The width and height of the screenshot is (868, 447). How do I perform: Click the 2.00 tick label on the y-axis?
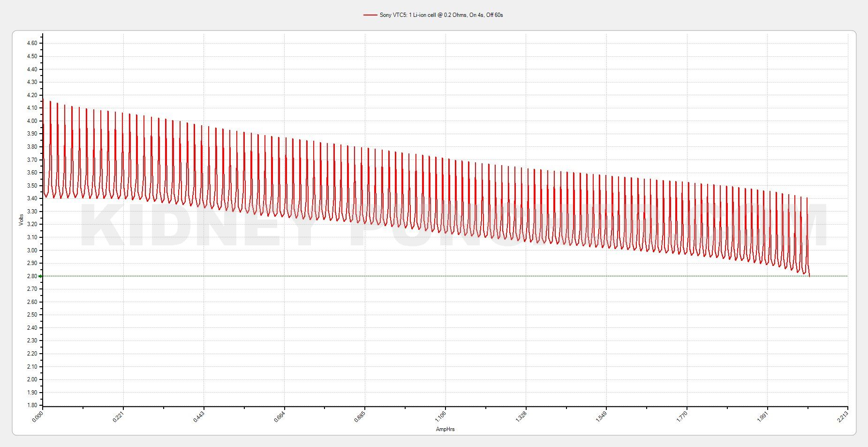(32, 379)
